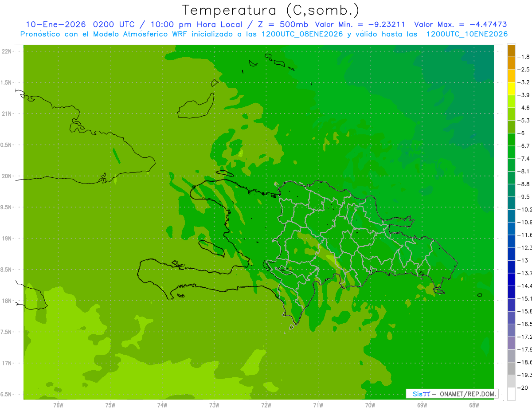Click the '22N' latitude label
Viewport: 532px width, 411px height.
click(x=6, y=51)
